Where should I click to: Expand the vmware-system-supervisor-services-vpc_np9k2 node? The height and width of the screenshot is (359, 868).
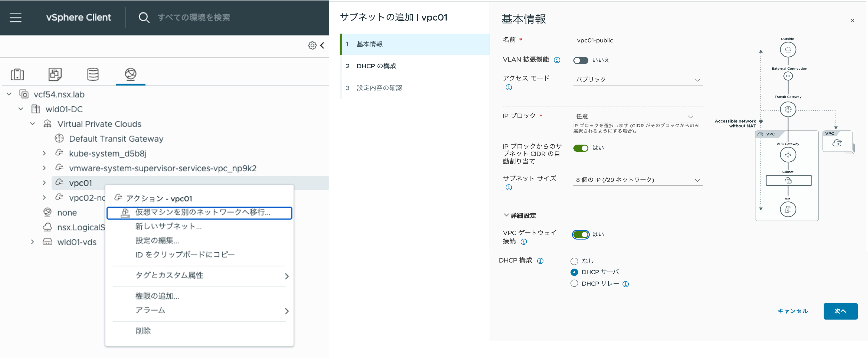(x=44, y=168)
